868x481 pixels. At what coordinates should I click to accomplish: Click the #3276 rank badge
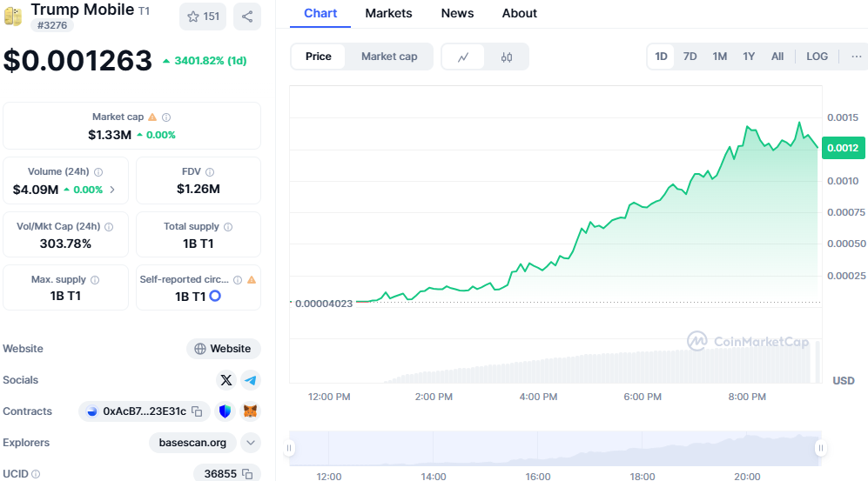pyautogui.click(x=52, y=25)
